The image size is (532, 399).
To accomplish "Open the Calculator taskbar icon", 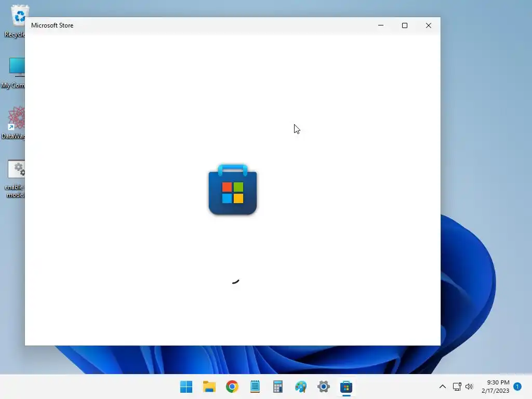I will [x=278, y=387].
